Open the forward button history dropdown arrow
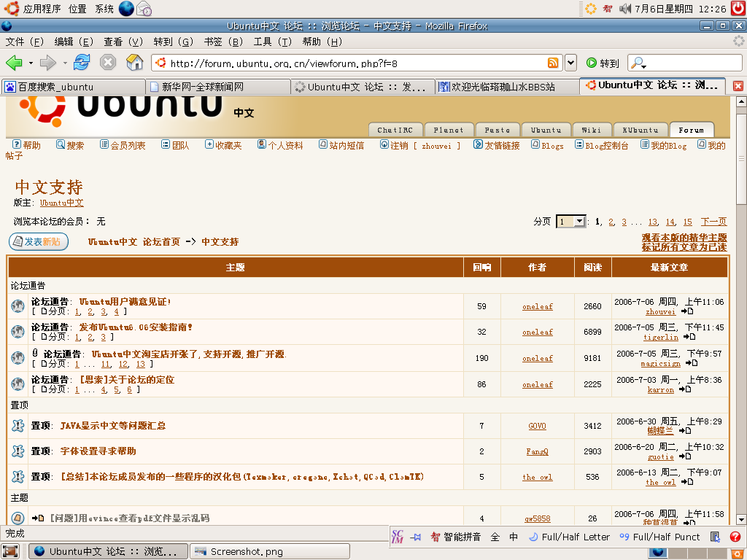 65,63
